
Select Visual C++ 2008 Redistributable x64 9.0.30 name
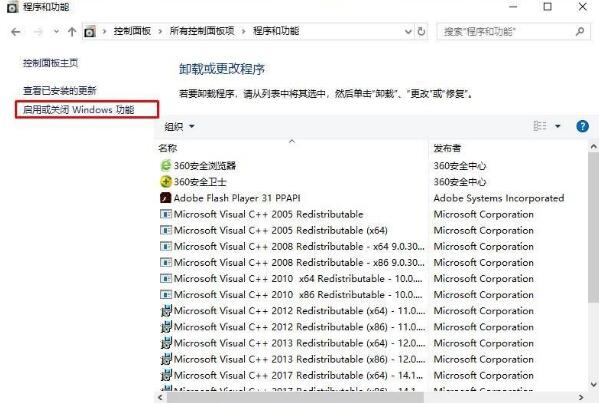[299, 246]
